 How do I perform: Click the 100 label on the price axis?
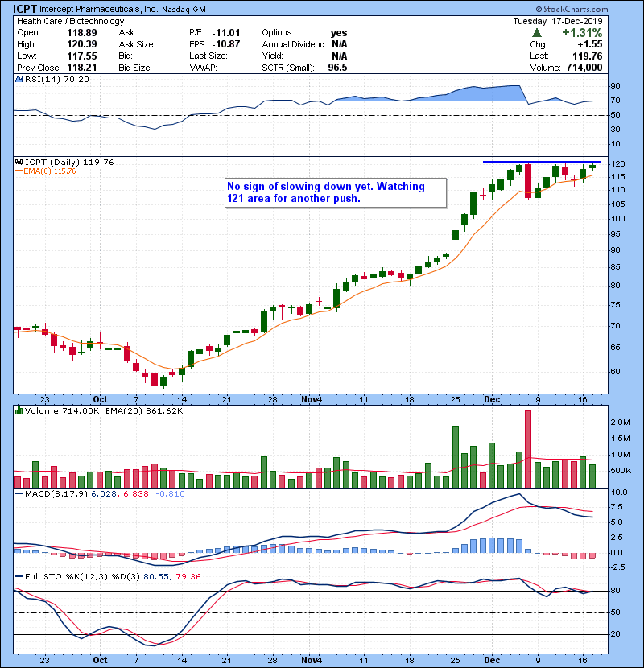click(x=617, y=219)
